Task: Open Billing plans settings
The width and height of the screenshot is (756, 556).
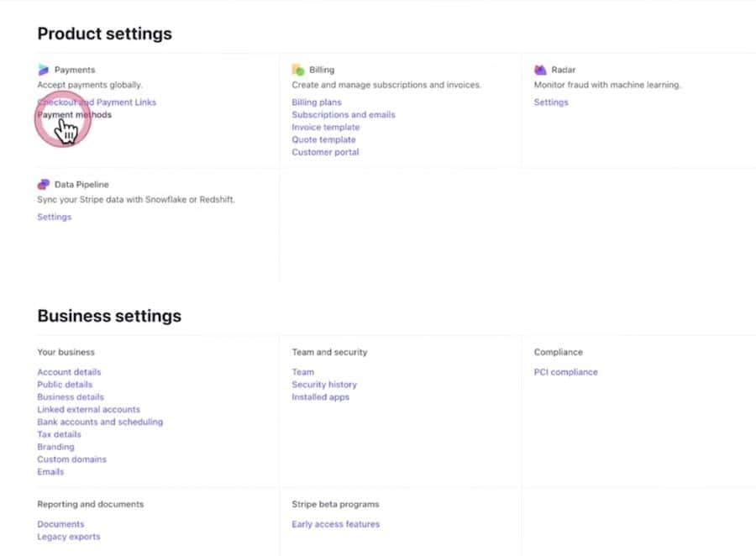Action: point(316,102)
